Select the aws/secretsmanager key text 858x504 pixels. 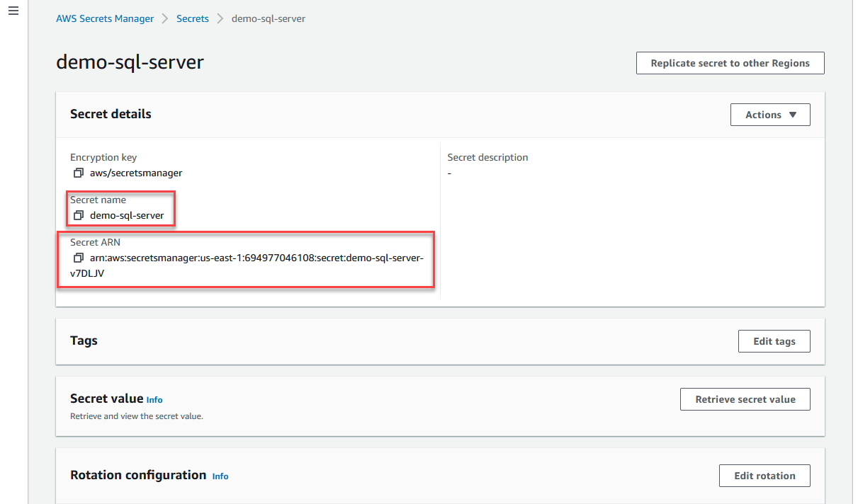[136, 173]
